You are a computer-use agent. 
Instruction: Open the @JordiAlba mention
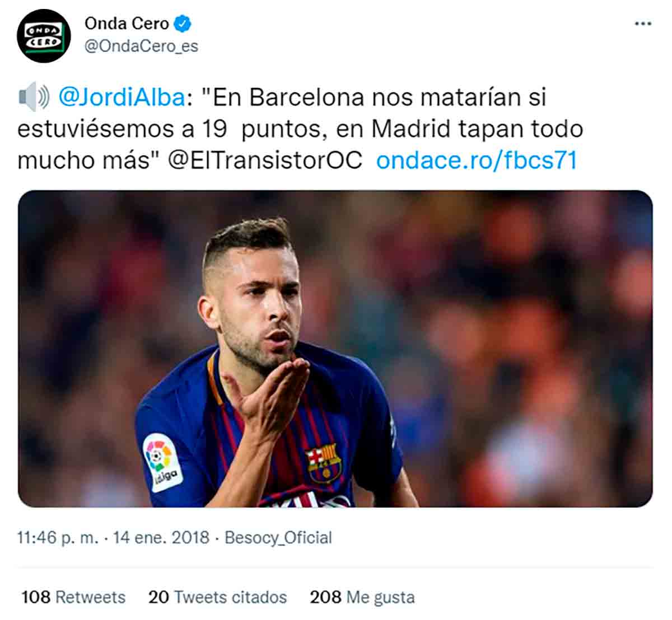tap(122, 97)
